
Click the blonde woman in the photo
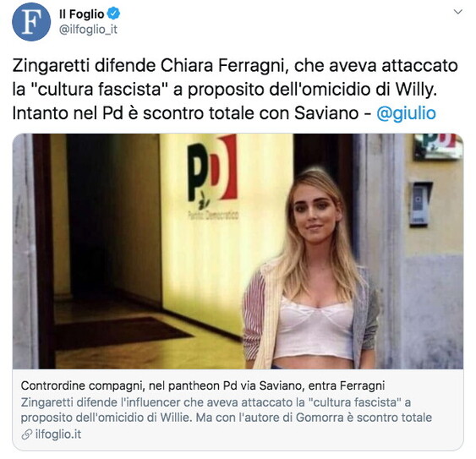point(311,270)
